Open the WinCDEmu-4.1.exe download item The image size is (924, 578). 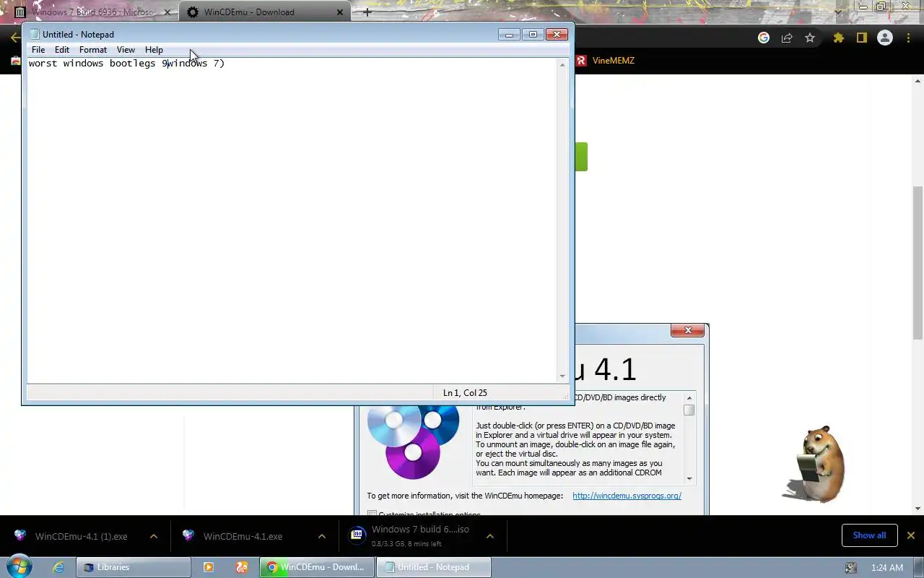pyautogui.click(x=243, y=537)
